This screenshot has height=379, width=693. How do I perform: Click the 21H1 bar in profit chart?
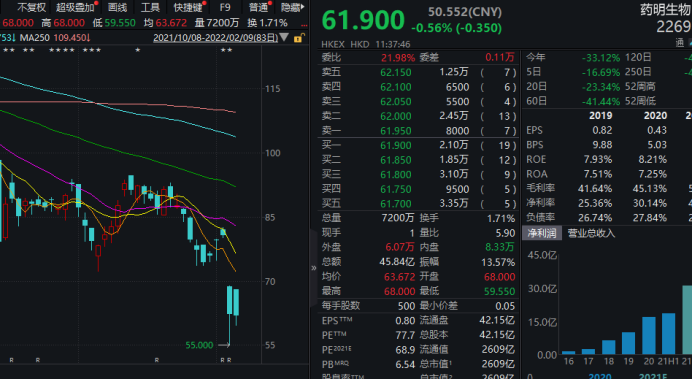(669, 334)
